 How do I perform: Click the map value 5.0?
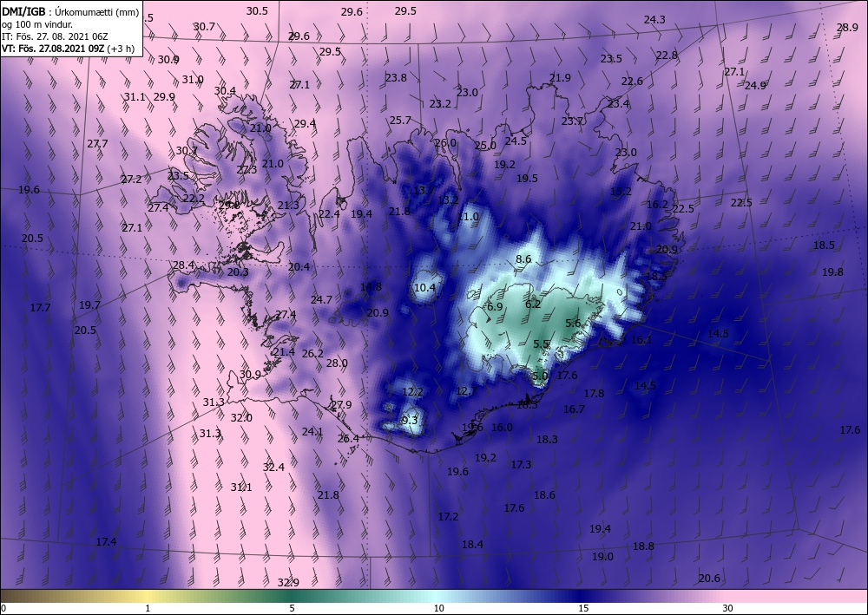point(540,376)
